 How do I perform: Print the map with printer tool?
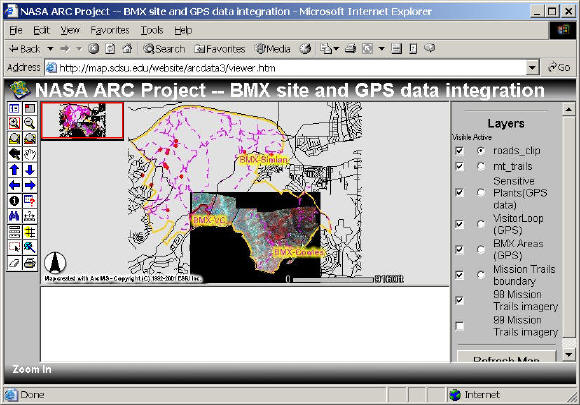[x=30, y=263]
